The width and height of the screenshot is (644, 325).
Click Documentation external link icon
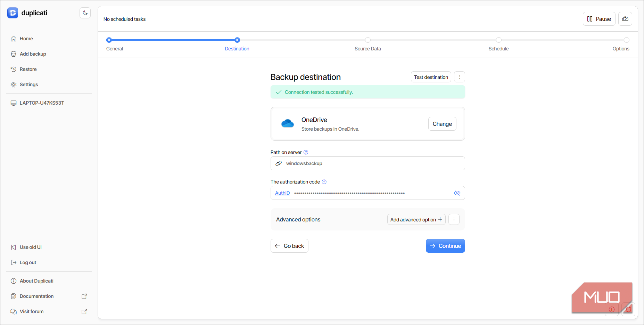click(84, 296)
